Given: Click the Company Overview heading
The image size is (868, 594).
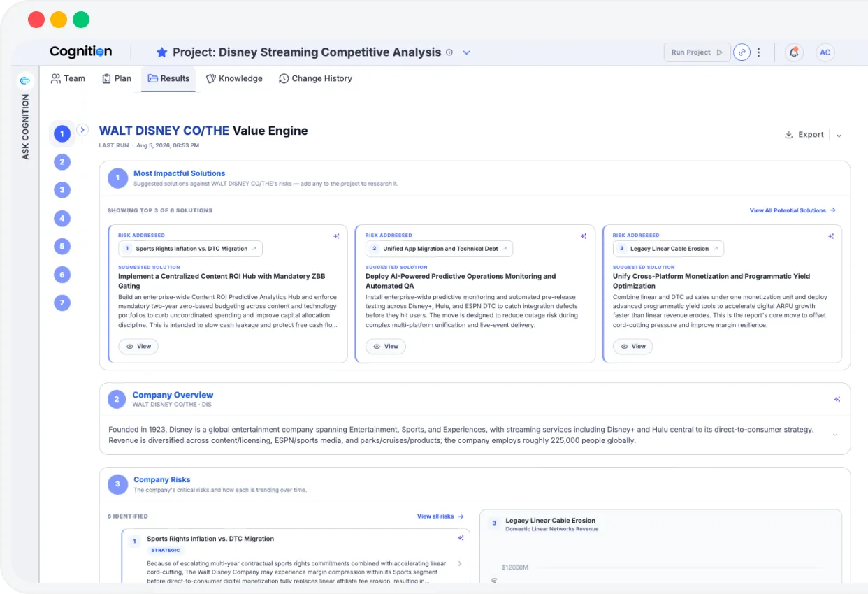Looking at the screenshot, I should [x=173, y=395].
